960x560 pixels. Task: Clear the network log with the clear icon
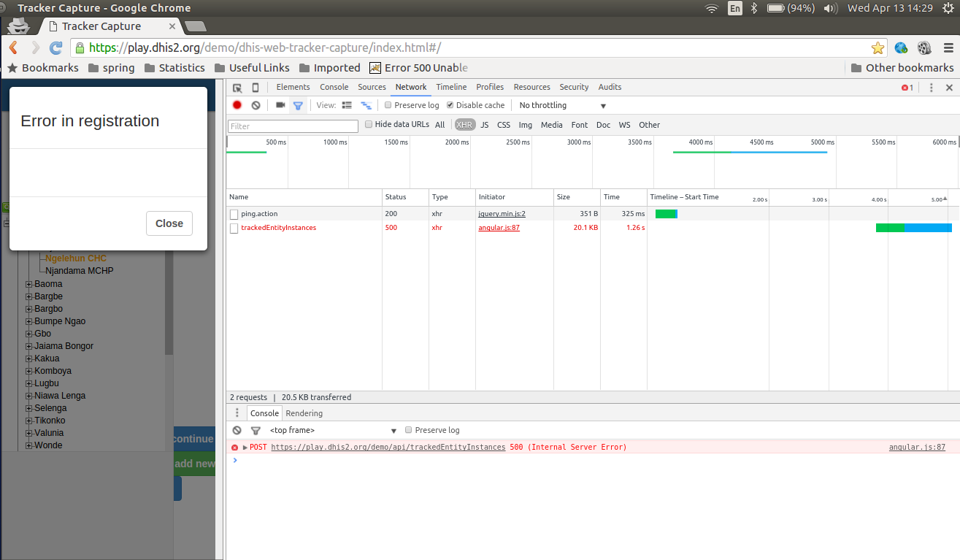pos(256,105)
